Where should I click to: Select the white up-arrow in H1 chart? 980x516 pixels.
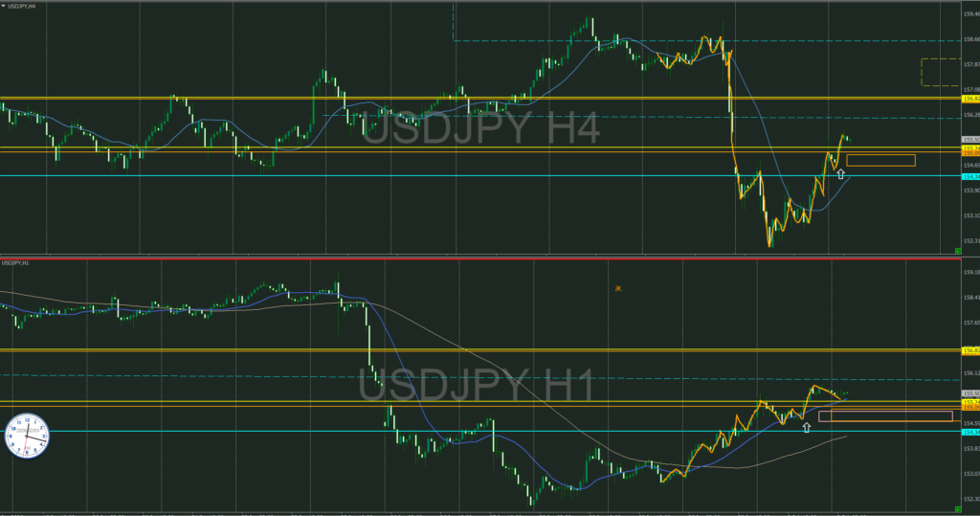806,428
